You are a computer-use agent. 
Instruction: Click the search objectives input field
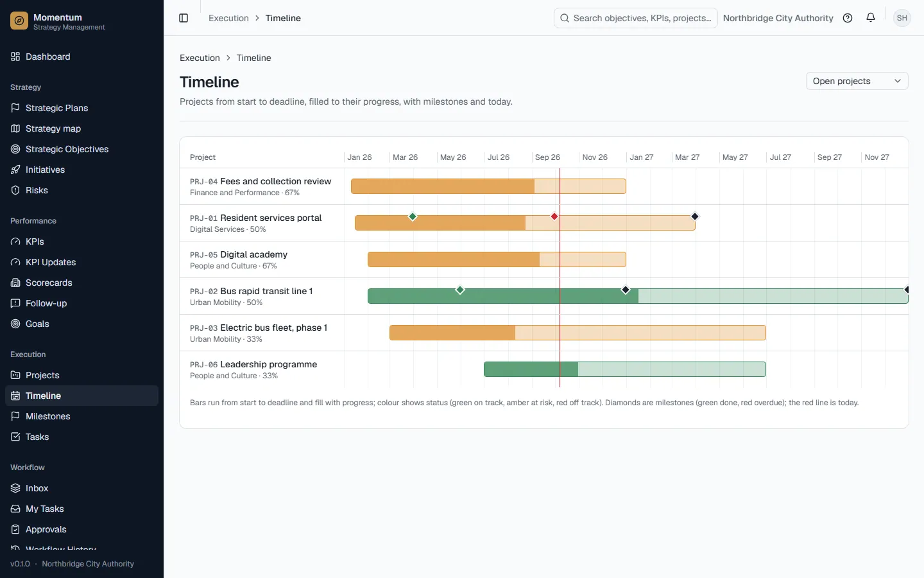coord(635,18)
